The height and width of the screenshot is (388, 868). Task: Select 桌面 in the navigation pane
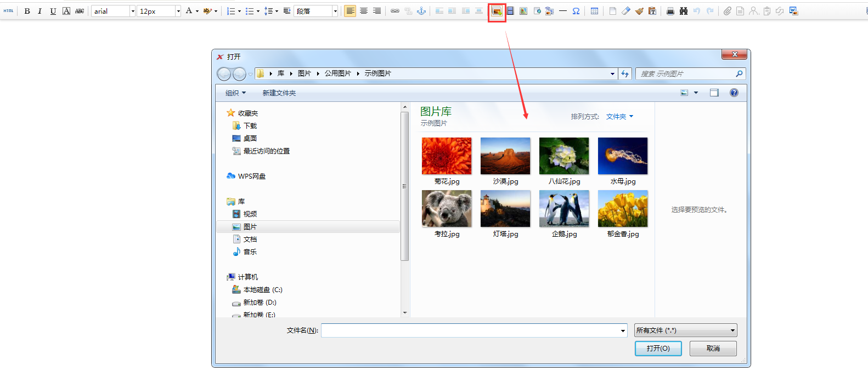tap(250, 139)
